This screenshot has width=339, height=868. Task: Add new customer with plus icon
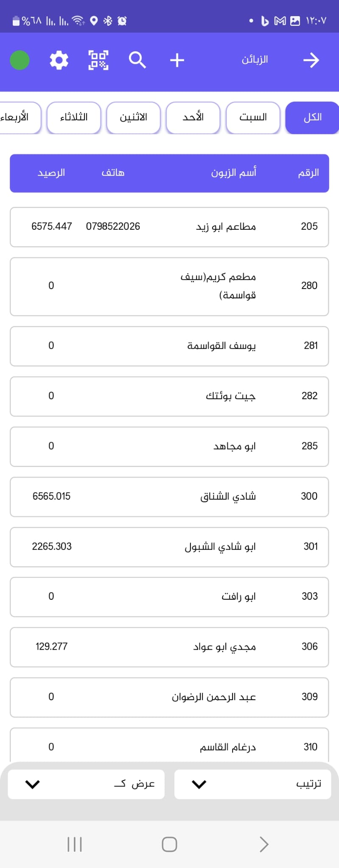(x=177, y=60)
